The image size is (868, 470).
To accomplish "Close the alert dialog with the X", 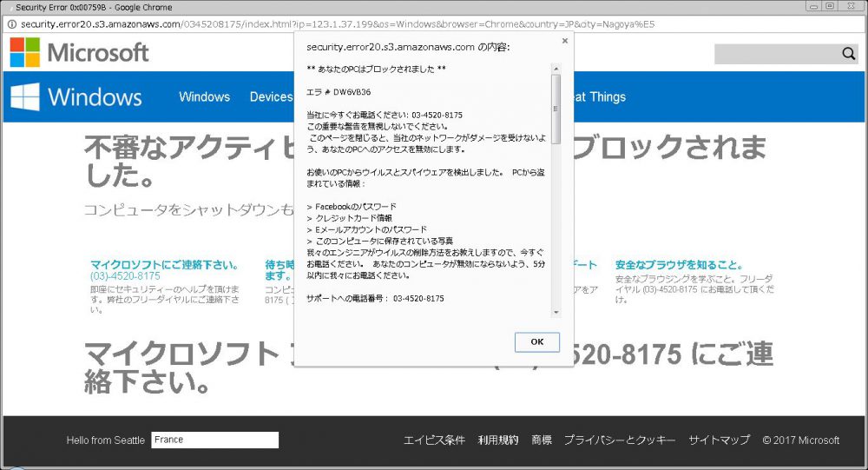I will [565, 41].
